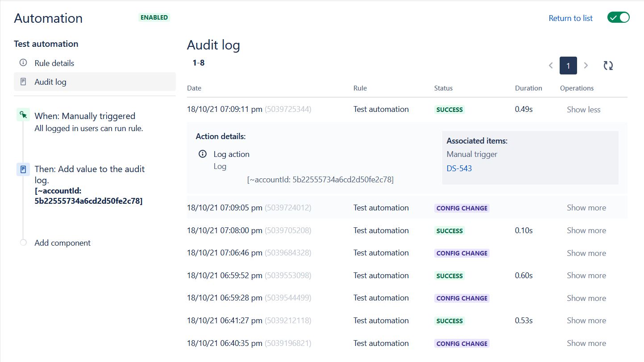Viewport: 644px width, 362px height.
Task: Open Rule details in the sidebar
Action: pos(95,63)
